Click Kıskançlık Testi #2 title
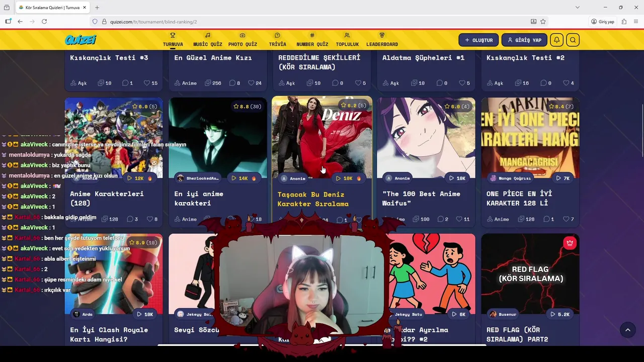The width and height of the screenshot is (644, 362). tap(525, 58)
